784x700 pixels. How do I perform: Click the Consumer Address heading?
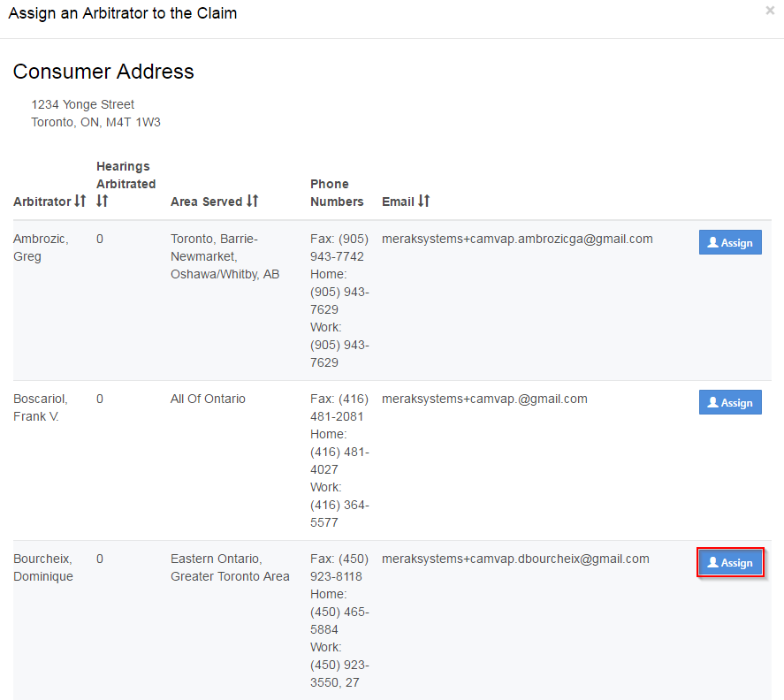(103, 72)
